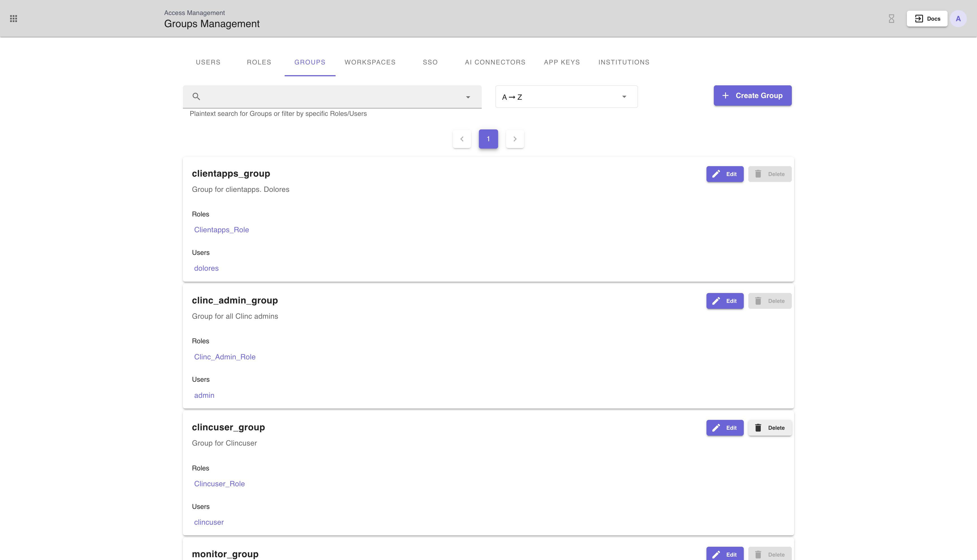Open the apps grid menu icon
The height and width of the screenshot is (560, 977).
[14, 18]
